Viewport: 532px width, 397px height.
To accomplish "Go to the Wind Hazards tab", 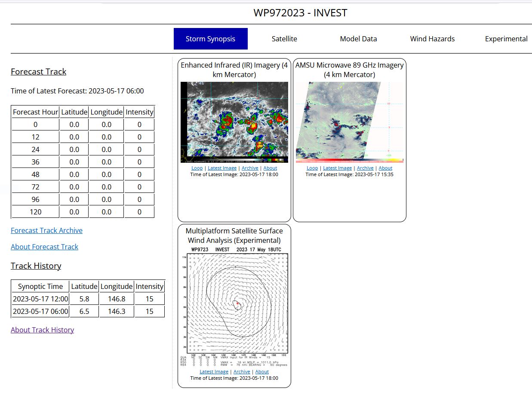I will [432, 39].
